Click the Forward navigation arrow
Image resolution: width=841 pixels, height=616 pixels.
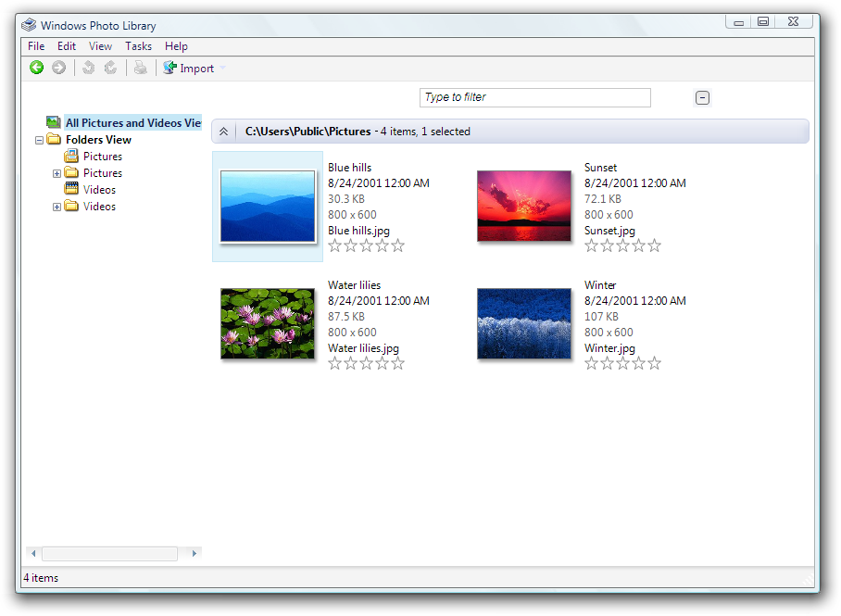[x=58, y=68]
